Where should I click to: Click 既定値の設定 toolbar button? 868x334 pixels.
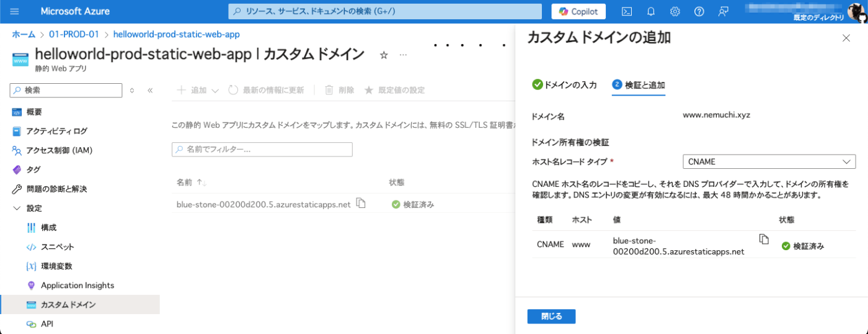pyautogui.click(x=394, y=90)
